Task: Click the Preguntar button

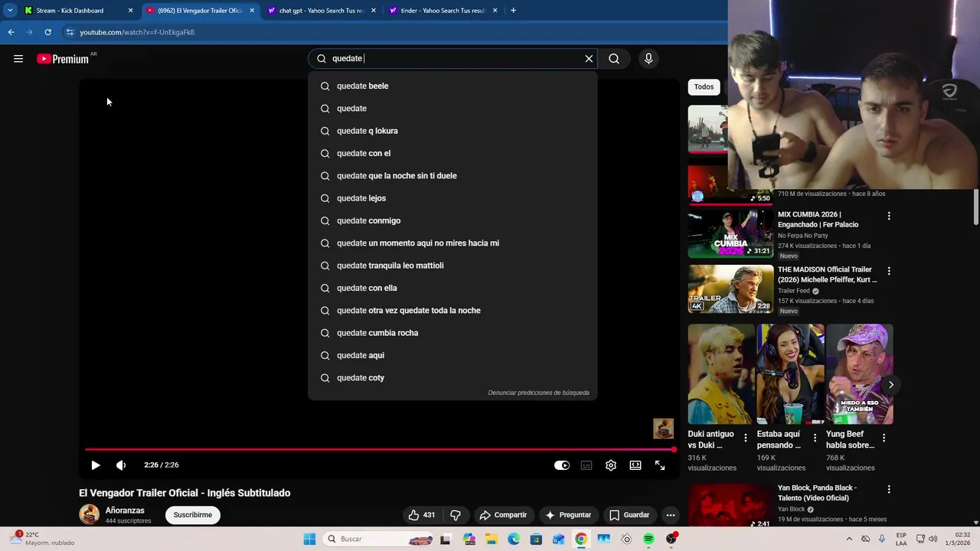Action: pyautogui.click(x=568, y=515)
